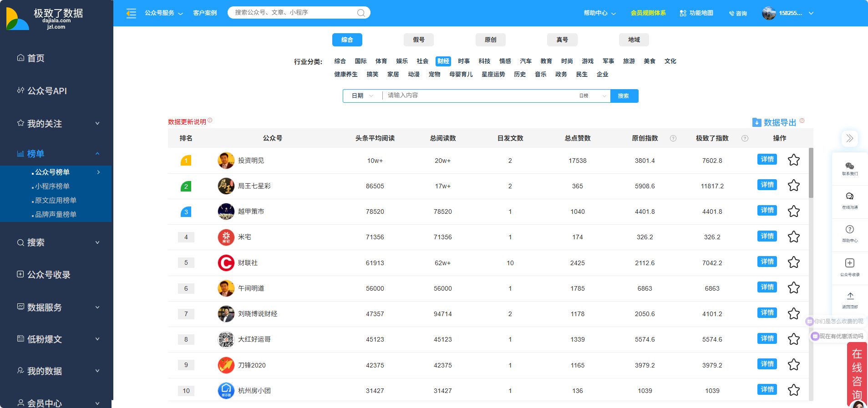Select 科技 industry category

pos(484,61)
